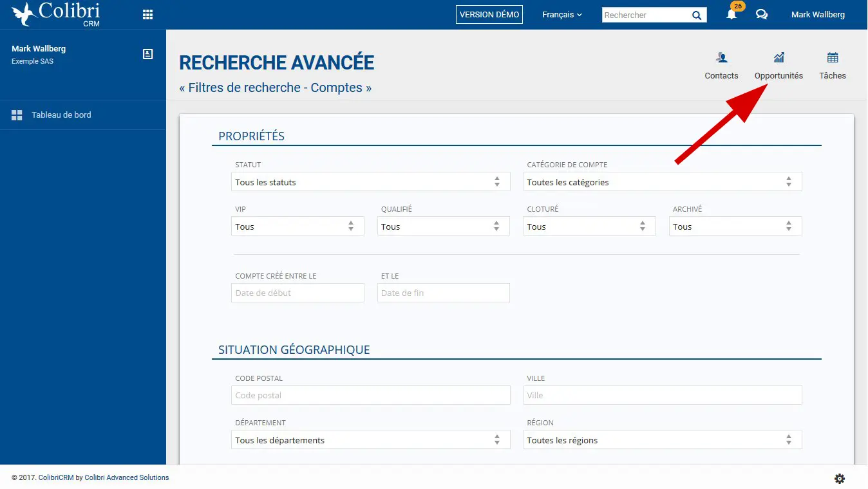The width and height of the screenshot is (868, 489).
Task: Click the VERSION DÉMO button
Action: 489,15
